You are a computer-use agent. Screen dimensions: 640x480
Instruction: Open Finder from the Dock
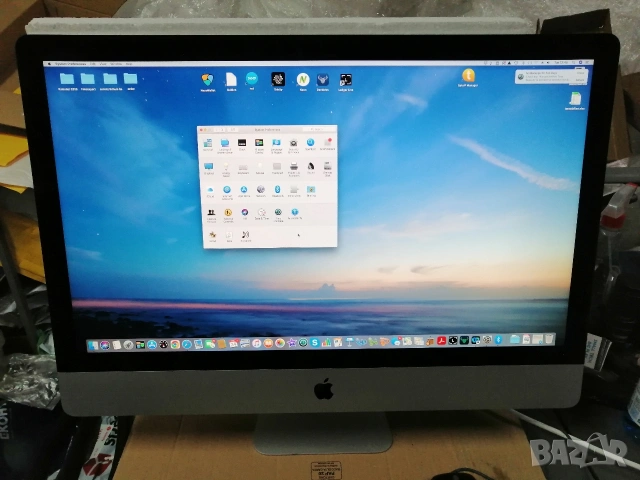pos(93,345)
